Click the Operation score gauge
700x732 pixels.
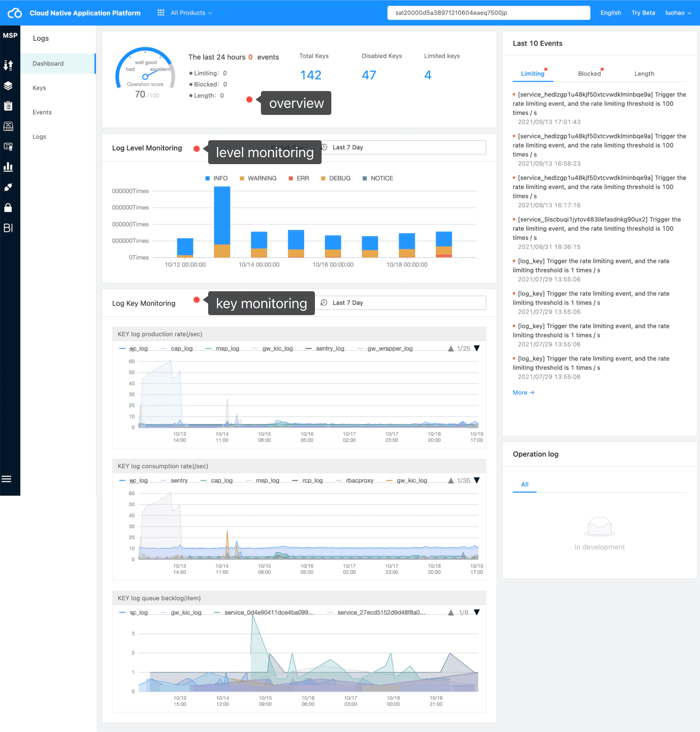coord(145,73)
